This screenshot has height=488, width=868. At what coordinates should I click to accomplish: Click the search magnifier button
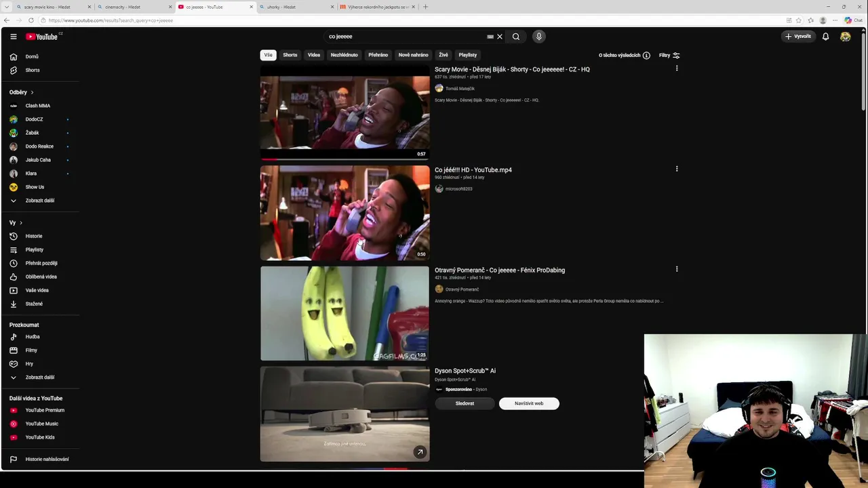[516, 37]
